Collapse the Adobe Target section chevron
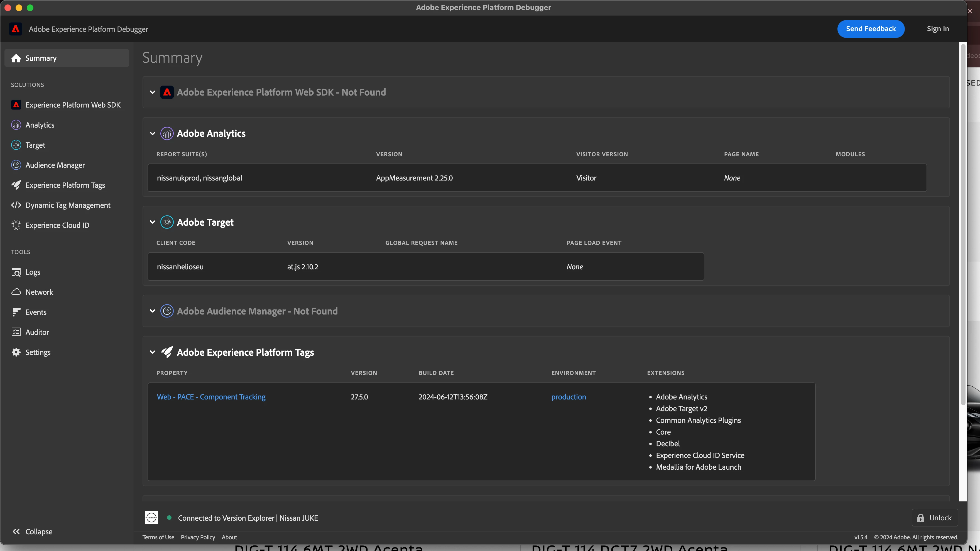The width and height of the screenshot is (980, 551). (x=153, y=222)
